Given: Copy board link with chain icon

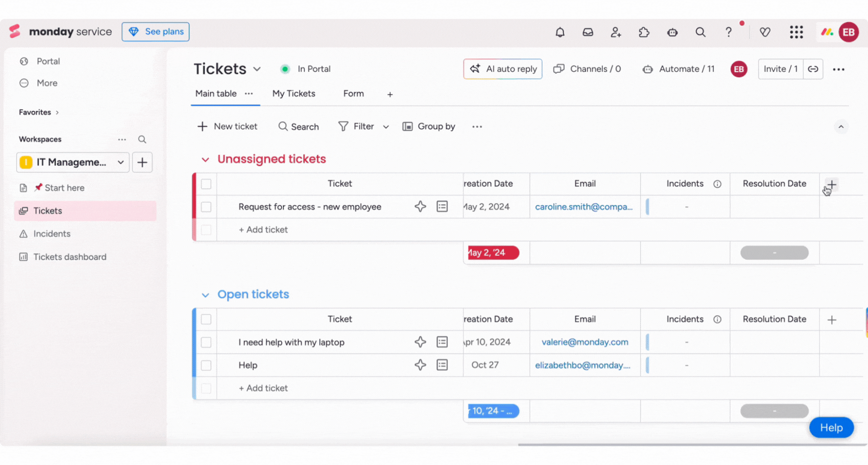Looking at the screenshot, I should pyautogui.click(x=813, y=69).
